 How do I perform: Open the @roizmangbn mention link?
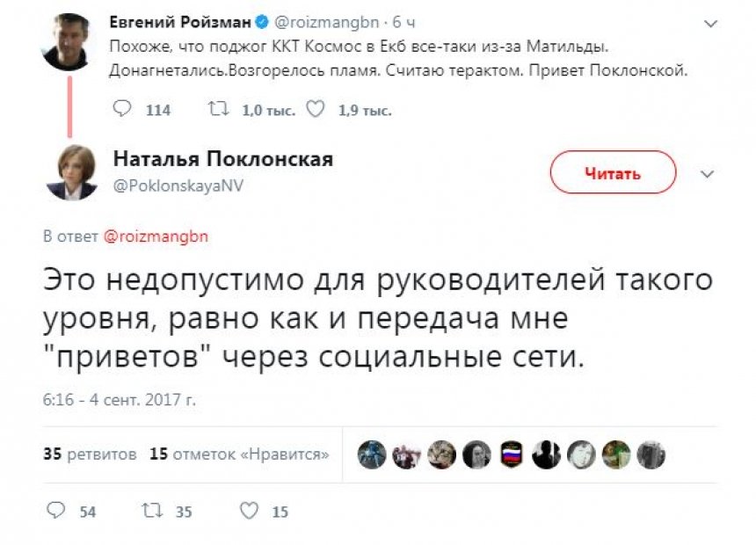click(156, 236)
